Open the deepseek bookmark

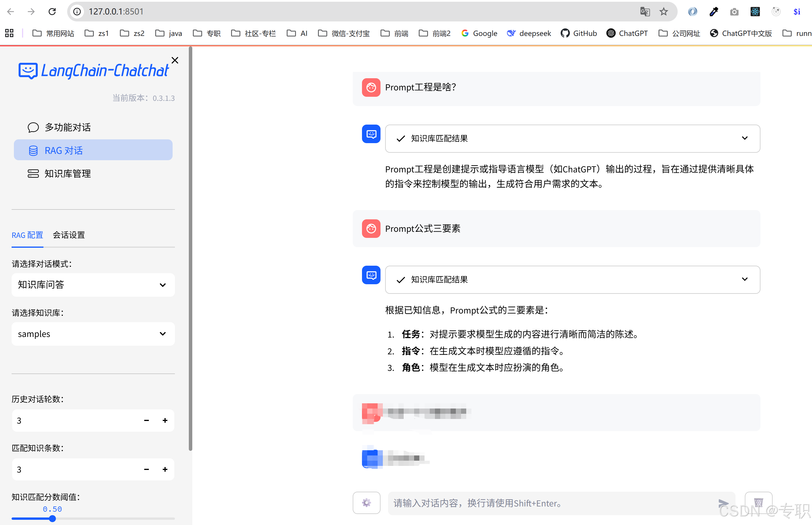pos(529,33)
